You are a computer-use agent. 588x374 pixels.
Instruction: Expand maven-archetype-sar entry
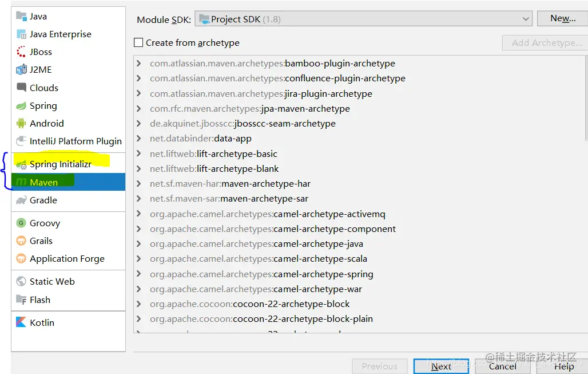point(139,198)
